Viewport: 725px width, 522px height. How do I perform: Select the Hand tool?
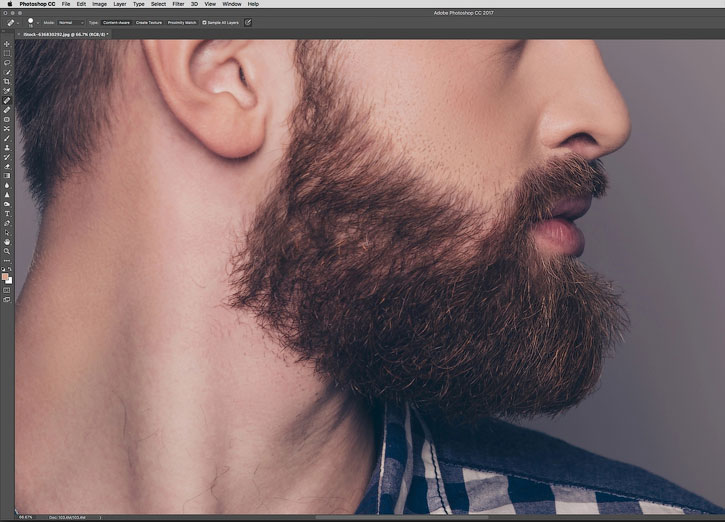(7, 242)
